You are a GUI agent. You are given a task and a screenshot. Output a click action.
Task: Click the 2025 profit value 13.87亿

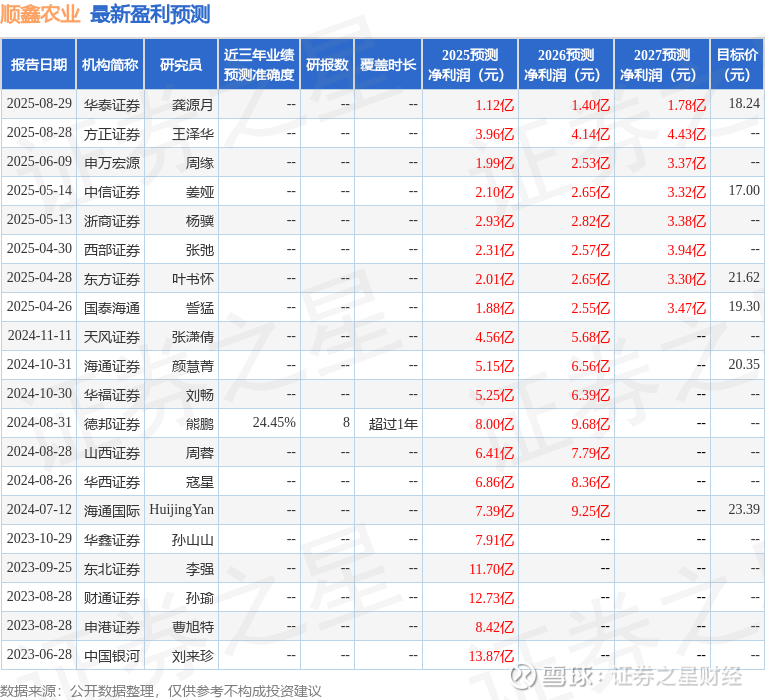click(491, 656)
